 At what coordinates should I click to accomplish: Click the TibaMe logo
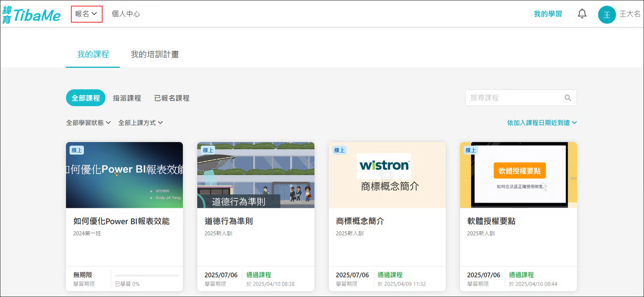(x=31, y=14)
